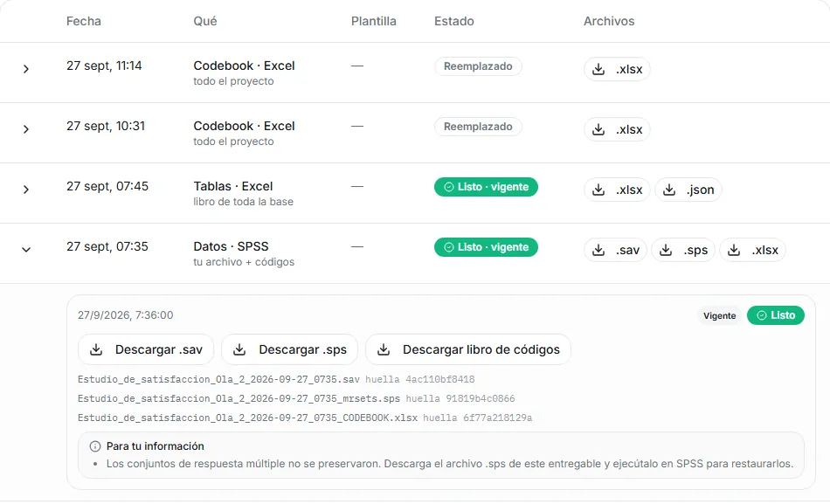Select the _mrsets.sps file name line

point(239,398)
